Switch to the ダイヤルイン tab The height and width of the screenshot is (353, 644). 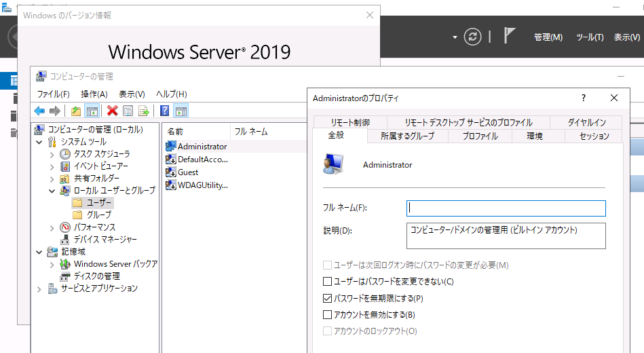(x=586, y=122)
